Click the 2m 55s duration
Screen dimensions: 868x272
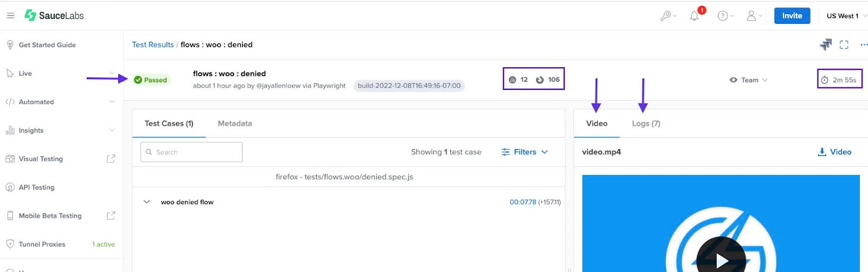point(839,80)
